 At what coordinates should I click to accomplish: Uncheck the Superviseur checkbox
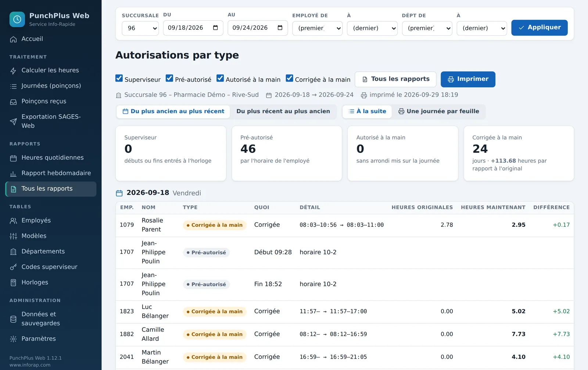tap(119, 78)
